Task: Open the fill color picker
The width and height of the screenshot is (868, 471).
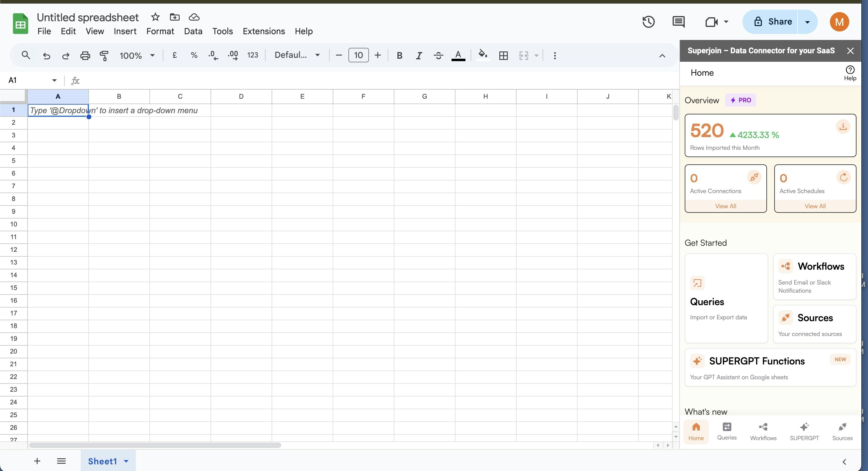Action: (x=482, y=55)
